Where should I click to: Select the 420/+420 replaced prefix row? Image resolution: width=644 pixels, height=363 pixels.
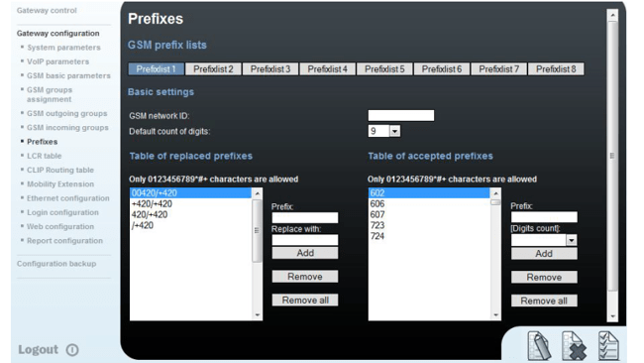190,214
